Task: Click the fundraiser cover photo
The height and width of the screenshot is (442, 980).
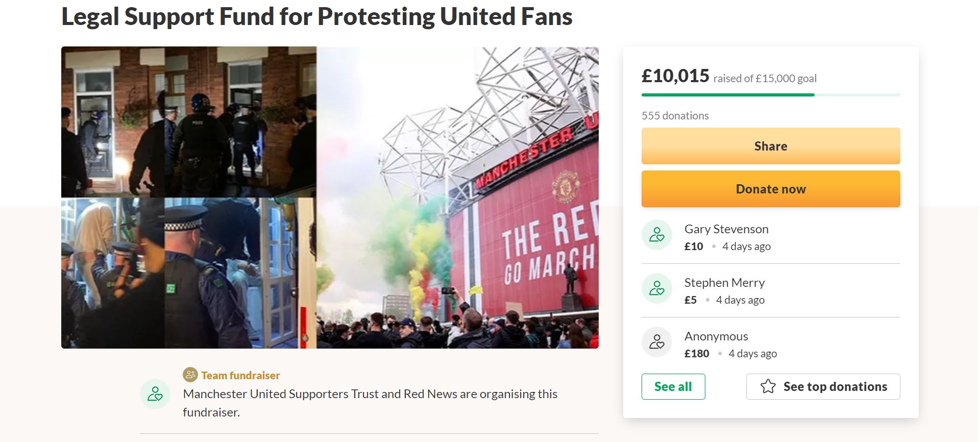Action: point(330,198)
